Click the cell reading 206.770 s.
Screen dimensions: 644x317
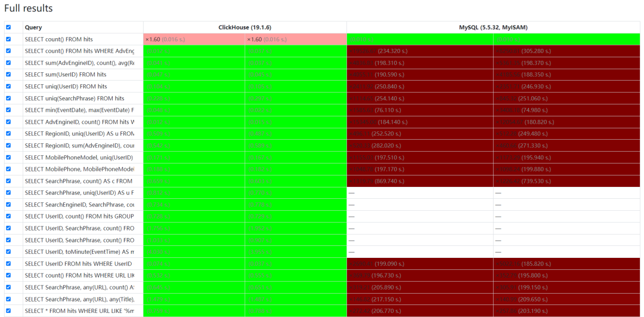tap(420, 311)
